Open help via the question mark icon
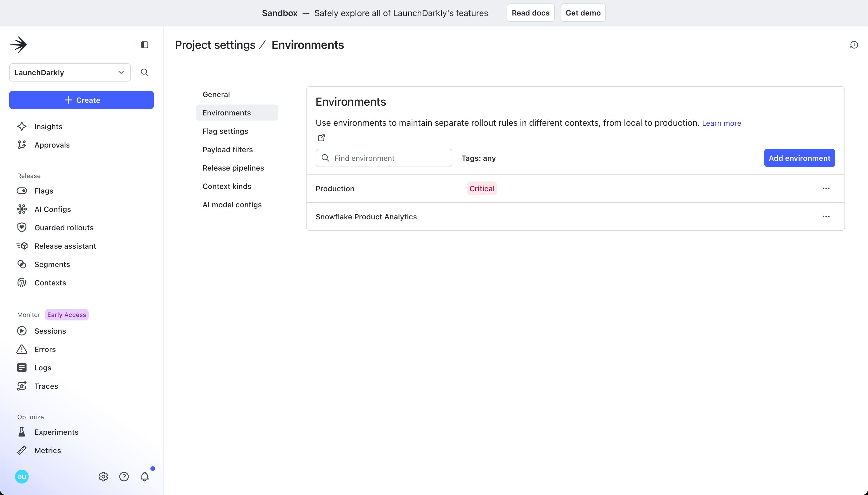This screenshot has width=868, height=495. [124, 477]
